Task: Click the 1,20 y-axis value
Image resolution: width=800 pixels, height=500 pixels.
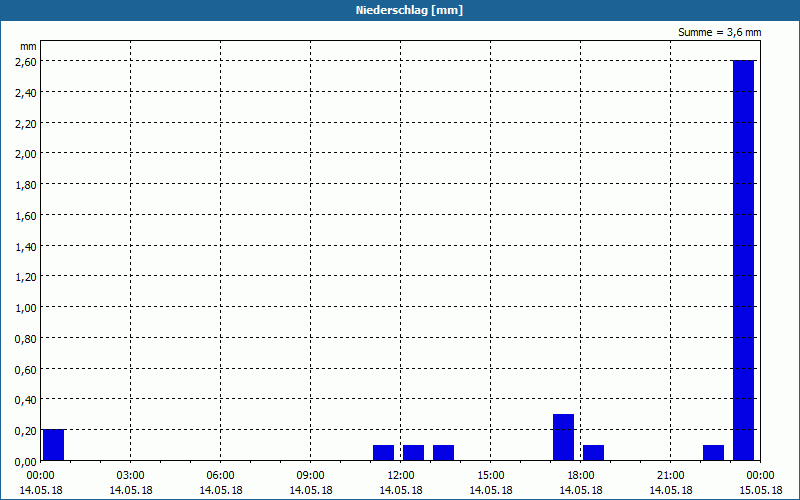Action: 28,277
